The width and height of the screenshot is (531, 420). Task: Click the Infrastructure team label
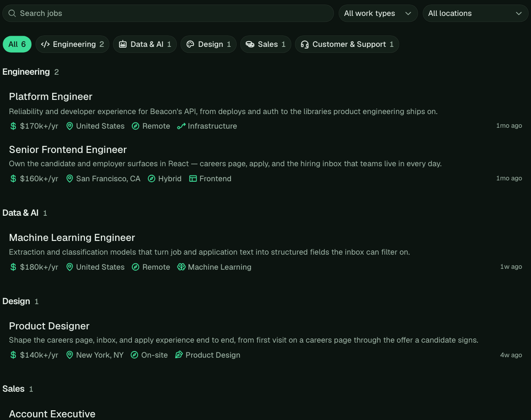coord(212,126)
